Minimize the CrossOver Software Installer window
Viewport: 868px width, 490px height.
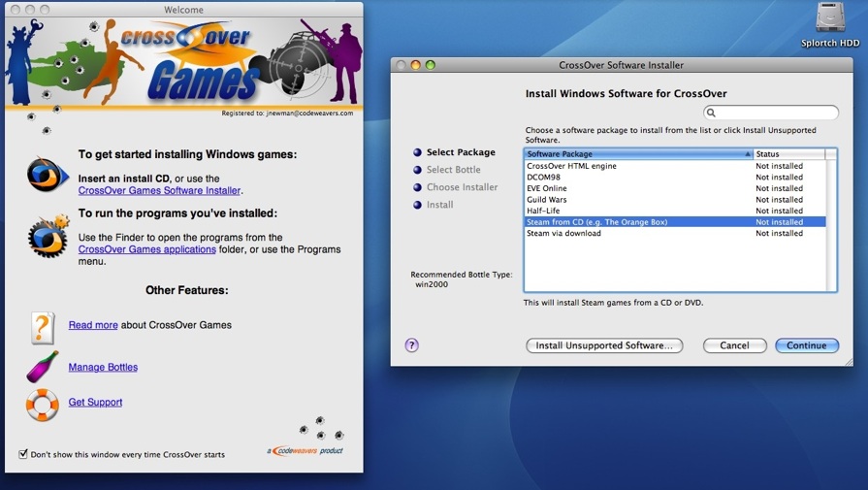[415, 65]
